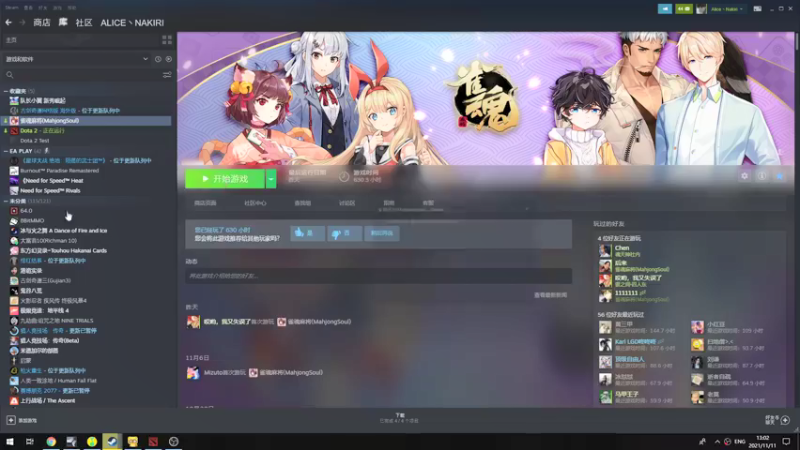Click the 'ask later' review button
The width and height of the screenshot is (800, 450).
[x=382, y=233]
